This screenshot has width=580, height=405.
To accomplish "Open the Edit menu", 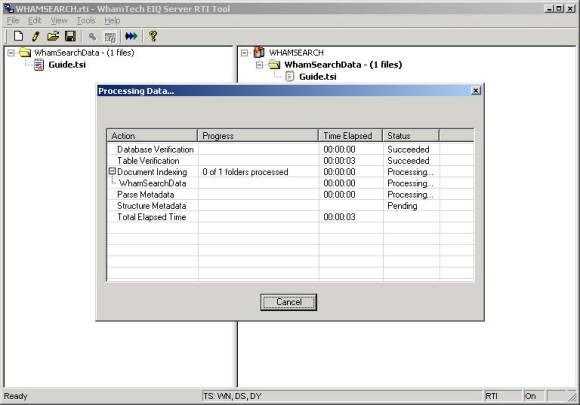I will tap(35, 20).
